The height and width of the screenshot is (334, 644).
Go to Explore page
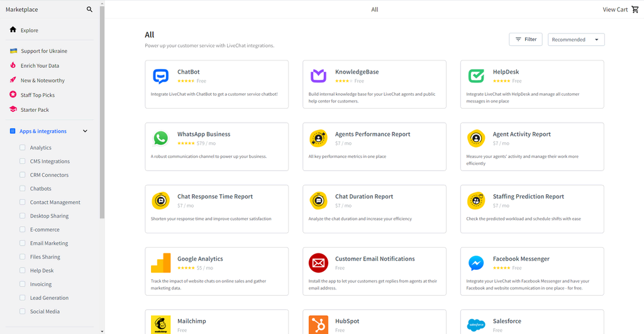click(x=30, y=30)
